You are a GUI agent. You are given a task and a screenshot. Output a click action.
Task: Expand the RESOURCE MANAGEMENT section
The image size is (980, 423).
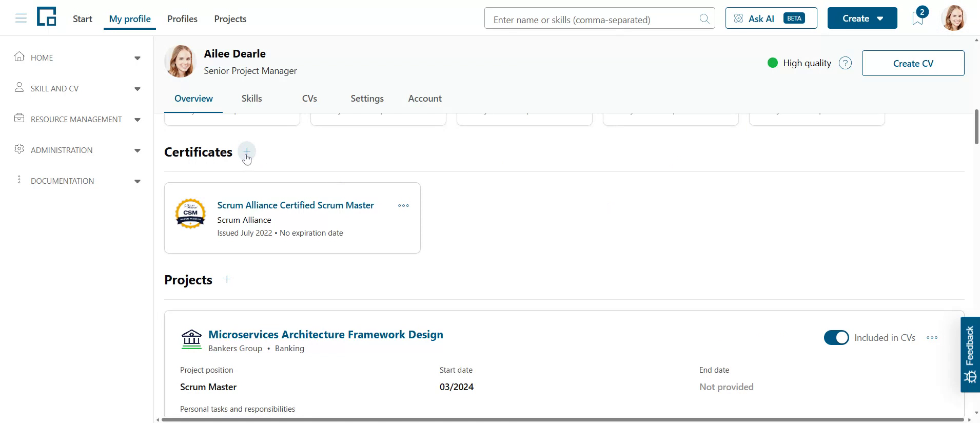point(138,120)
